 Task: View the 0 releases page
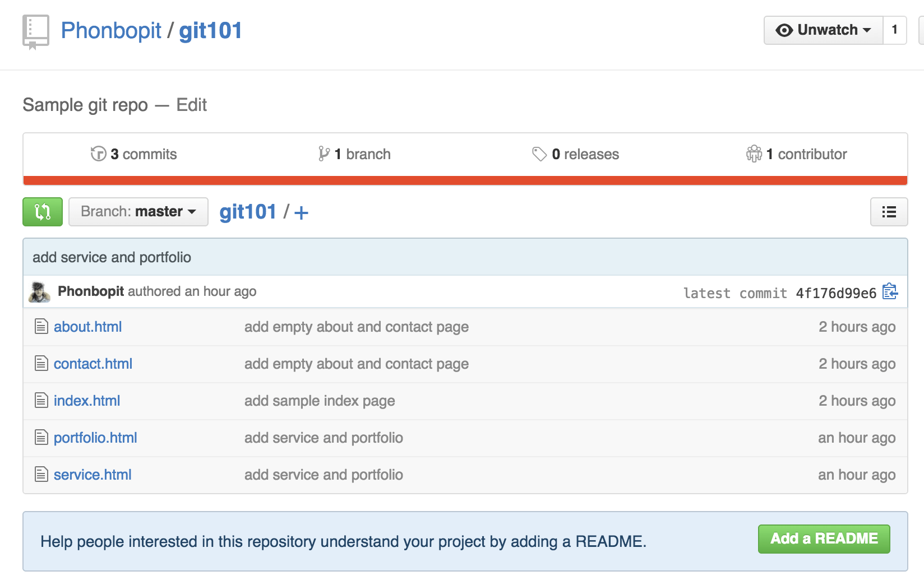pos(575,154)
